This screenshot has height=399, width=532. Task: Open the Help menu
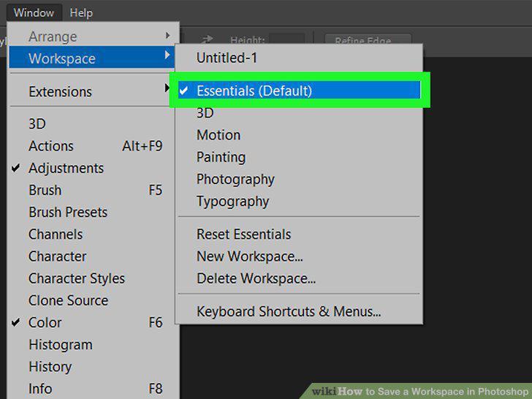[x=81, y=13]
